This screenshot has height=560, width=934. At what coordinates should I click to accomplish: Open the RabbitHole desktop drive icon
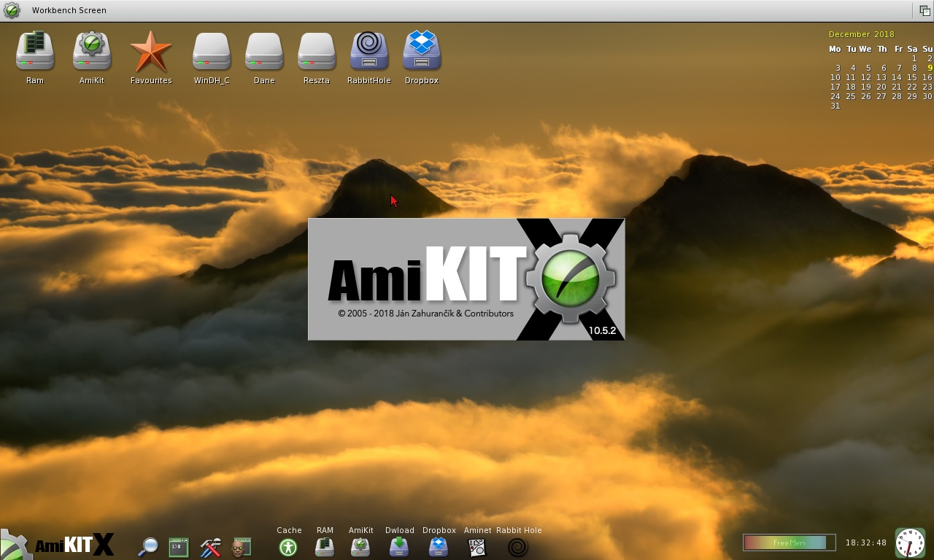tap(369, 51)
